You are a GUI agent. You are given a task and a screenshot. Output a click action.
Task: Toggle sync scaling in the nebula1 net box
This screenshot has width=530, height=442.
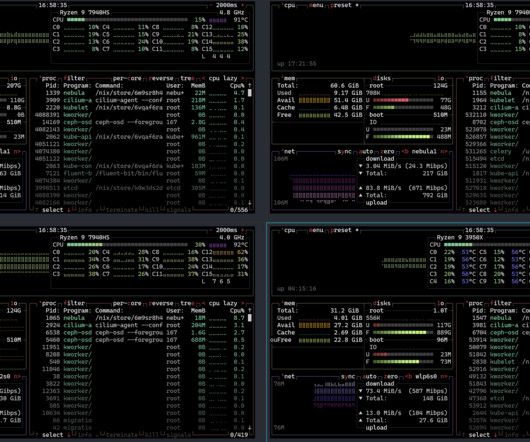[344, 151]
